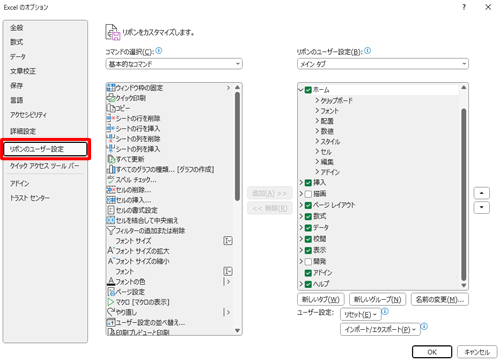
Task: Click the 新しいグループ button
Action: tap(377, 299)
